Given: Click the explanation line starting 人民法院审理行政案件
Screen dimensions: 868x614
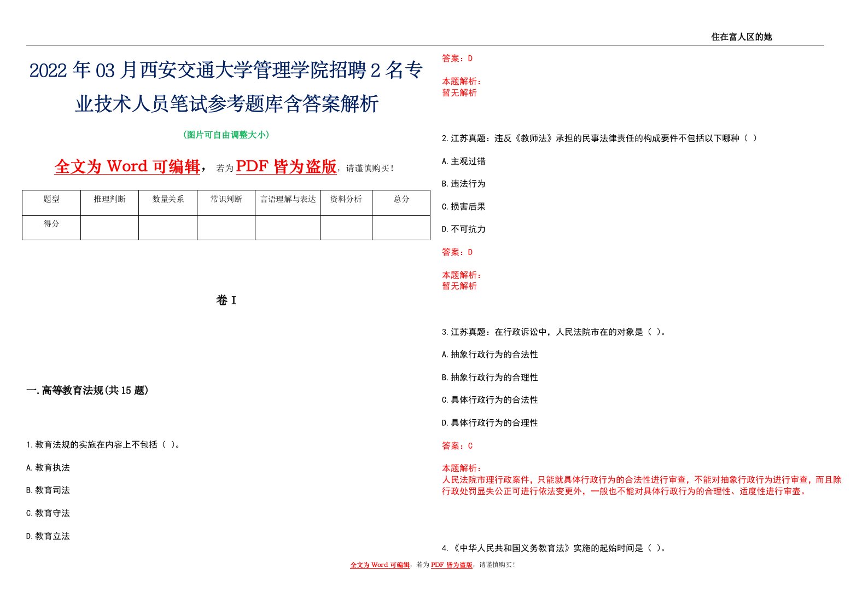Looking at the screenshot, I should [x=642, y=480].
